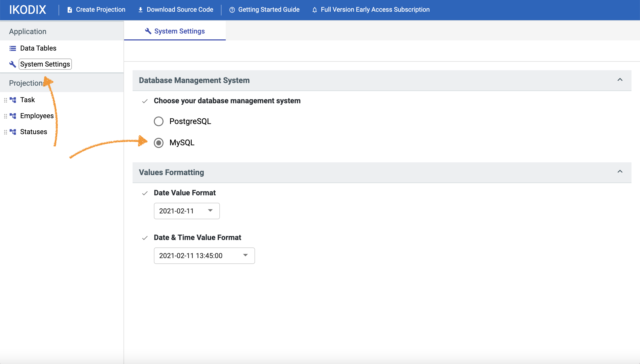Viewport: 640px width, 364px height.
Task: Open the Employees projection
Action: coord(37,116)
